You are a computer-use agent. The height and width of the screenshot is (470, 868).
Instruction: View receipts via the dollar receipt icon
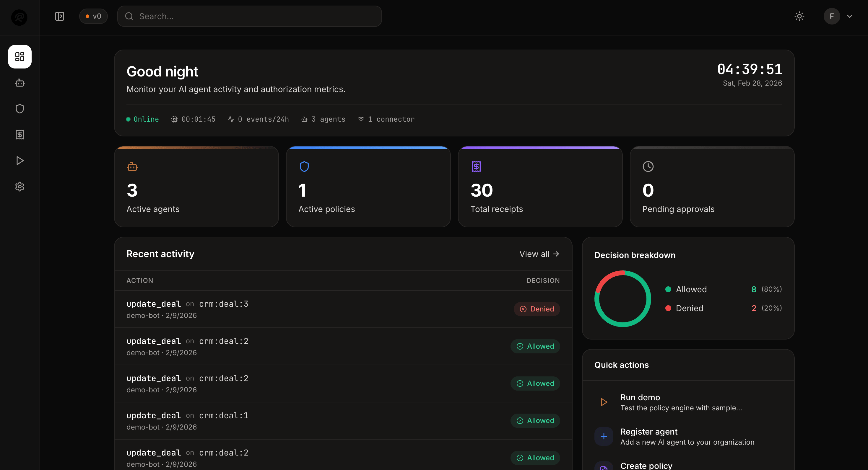(19, 134)
